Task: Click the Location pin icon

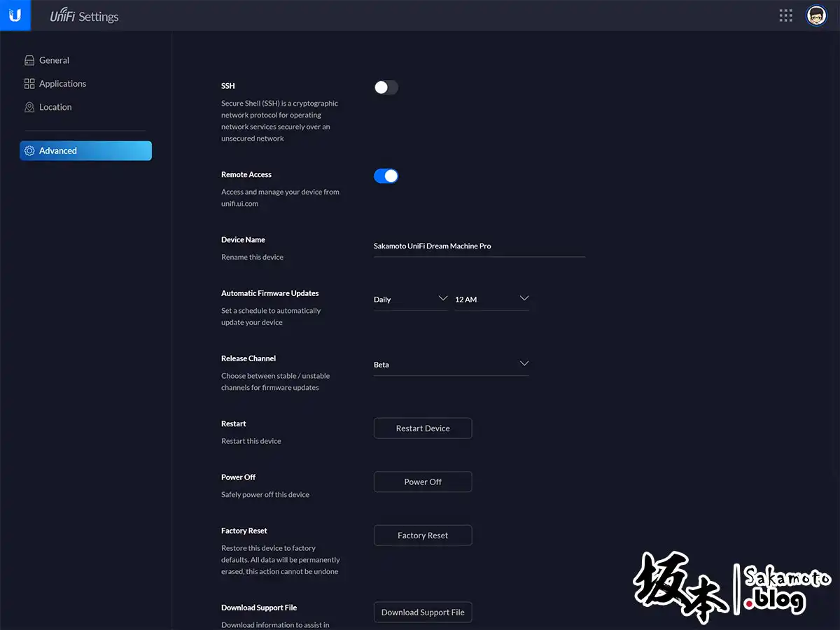Action: 29,107
